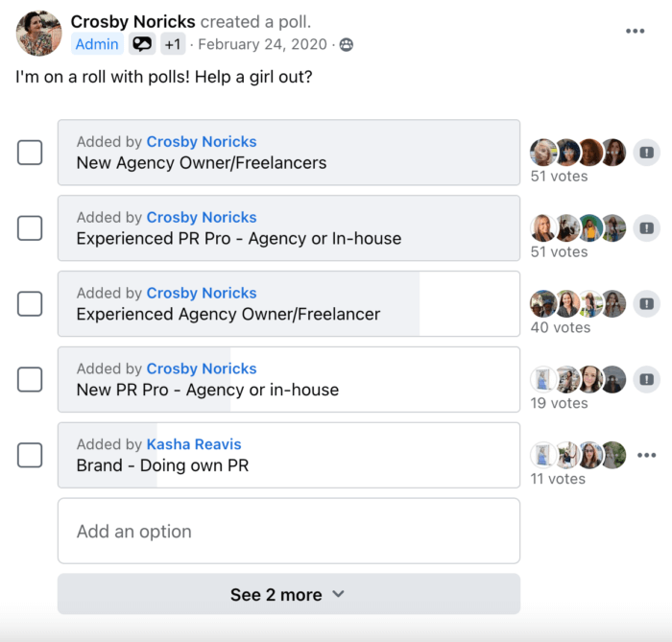The width and height of the screenshot is (672, 642).
Task: Click the chevron on See 2 more
Action: [338, 594]
